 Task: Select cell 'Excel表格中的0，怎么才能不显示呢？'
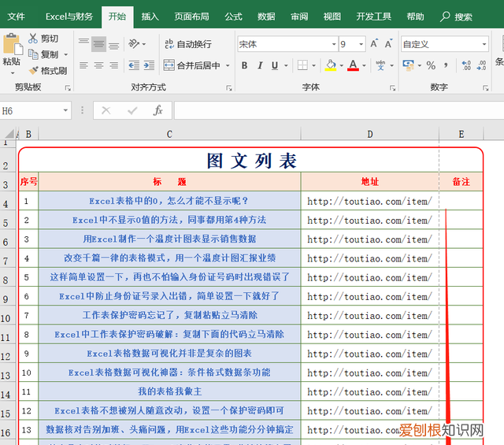(169, 201)
